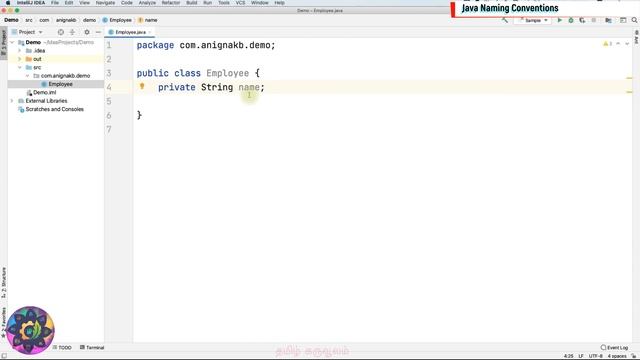Click name field breadcrumb in navigation bar
The height and width of the screenshot is (360, 640).
point(148,20)
